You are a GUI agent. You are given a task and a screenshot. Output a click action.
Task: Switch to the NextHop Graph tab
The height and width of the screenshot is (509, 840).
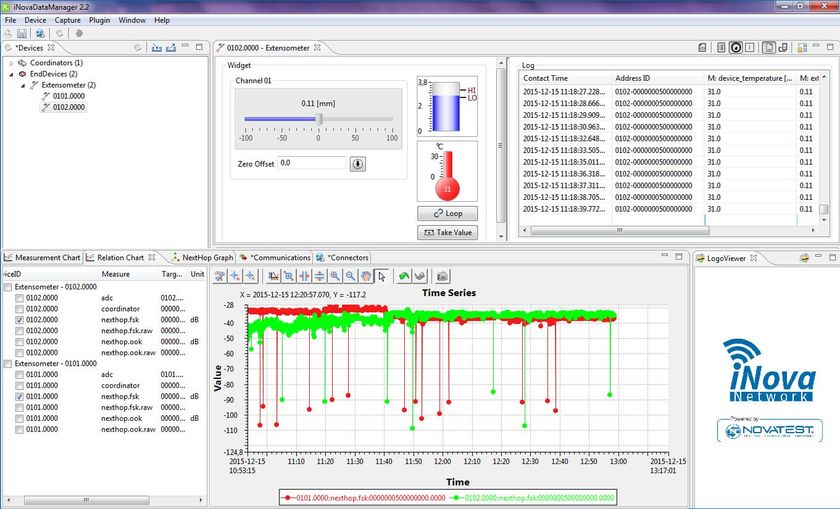(x=202, y=258)
